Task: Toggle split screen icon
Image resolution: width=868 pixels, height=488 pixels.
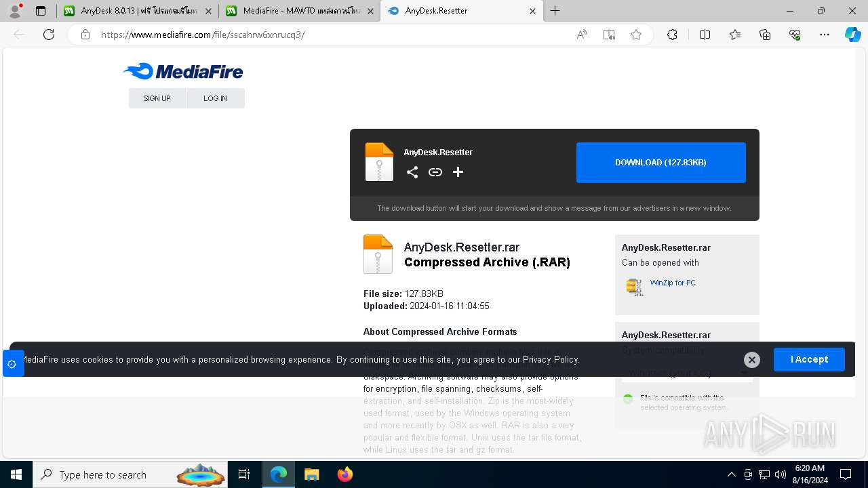Action: 705,35
